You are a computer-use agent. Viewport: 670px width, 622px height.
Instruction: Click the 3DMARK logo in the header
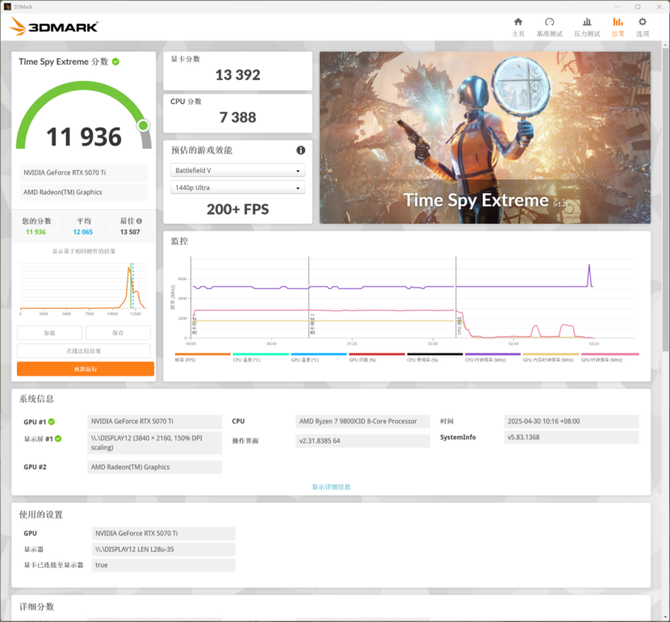[53, 26]
